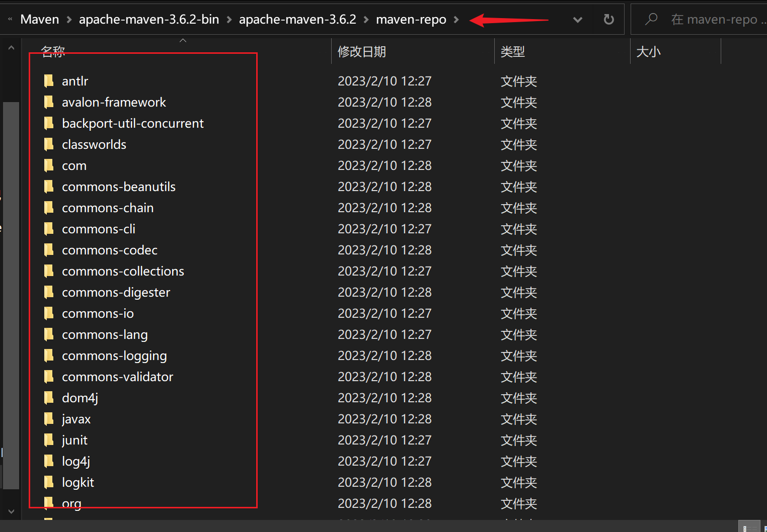Click the commons-codec folder icon

(49, 250)
